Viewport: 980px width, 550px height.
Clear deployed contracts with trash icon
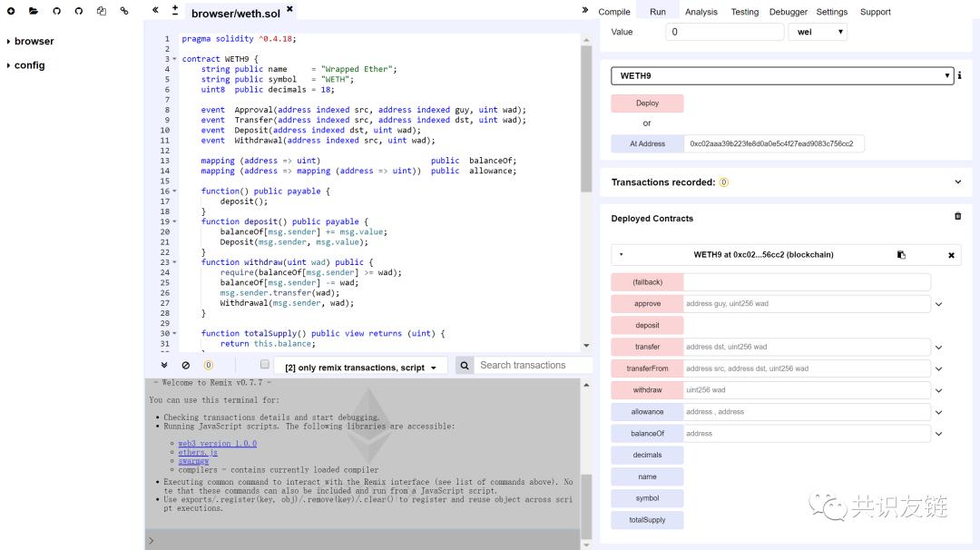tap(957, 216)
